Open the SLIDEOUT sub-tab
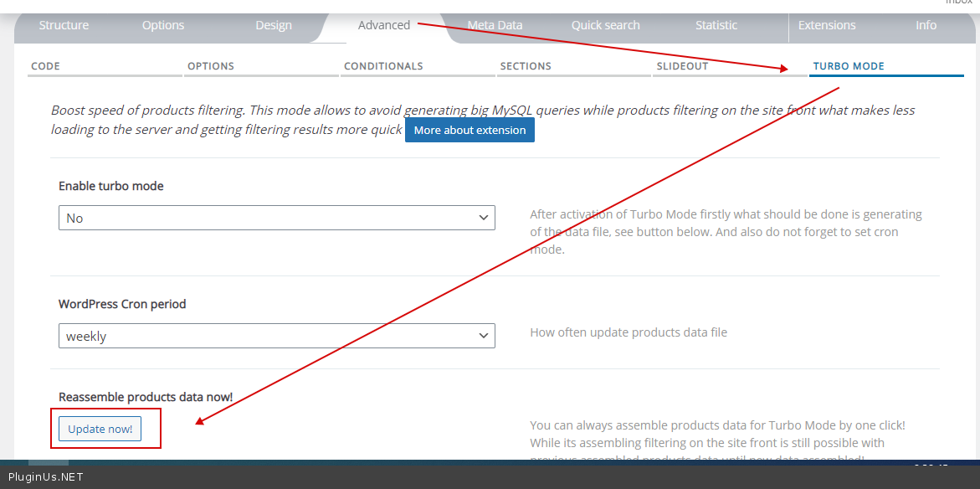980x489 pixels. pos(682,66)
